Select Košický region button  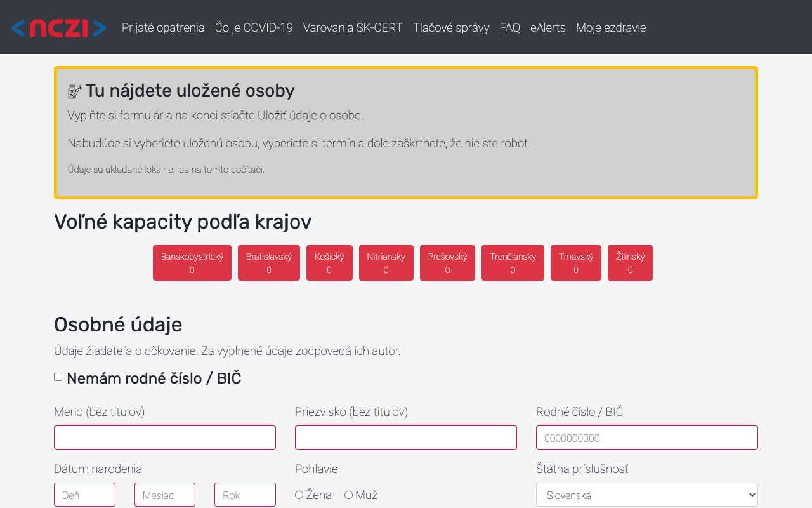(x=329, y=263)
